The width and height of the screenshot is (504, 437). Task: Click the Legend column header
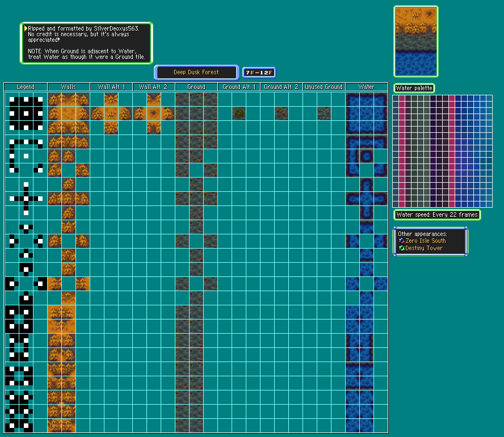(26, 87)
